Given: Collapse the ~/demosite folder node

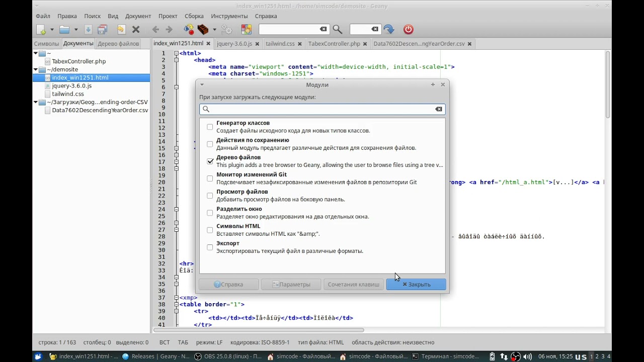Looking at the screenshot, I should [36, 69].
